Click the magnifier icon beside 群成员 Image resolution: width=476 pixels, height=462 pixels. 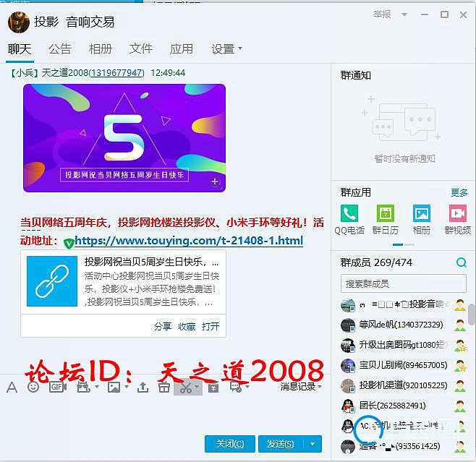click(x=462, y=262)
